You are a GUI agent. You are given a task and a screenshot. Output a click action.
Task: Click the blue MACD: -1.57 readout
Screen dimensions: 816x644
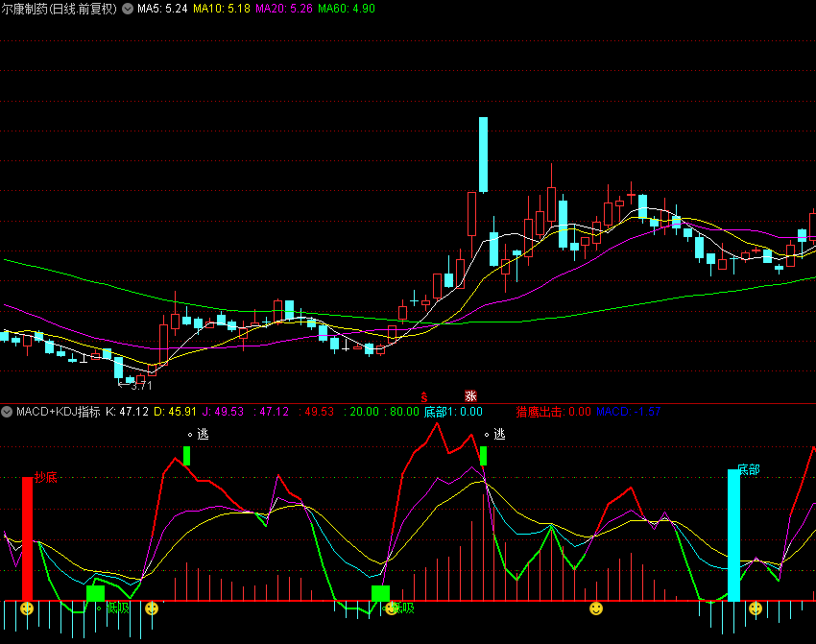629,412
